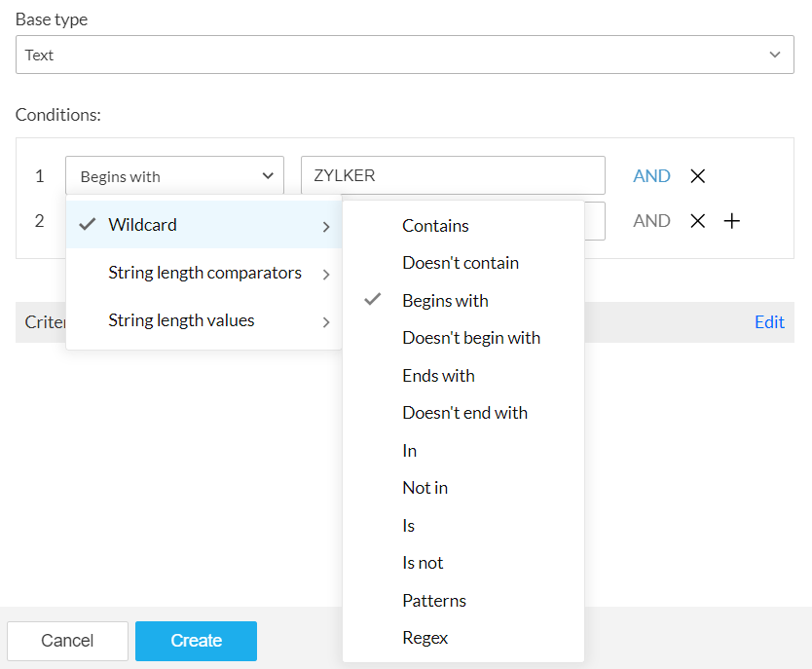Choose Contains from the wildcard list
Image resolution: width=812 pixels, height=669 pixels.
(435, 226)
